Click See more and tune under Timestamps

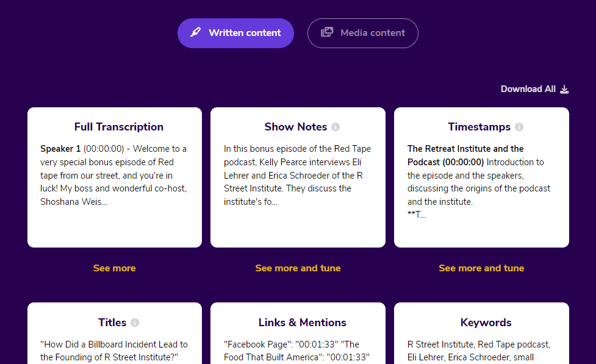click(481, 268)
